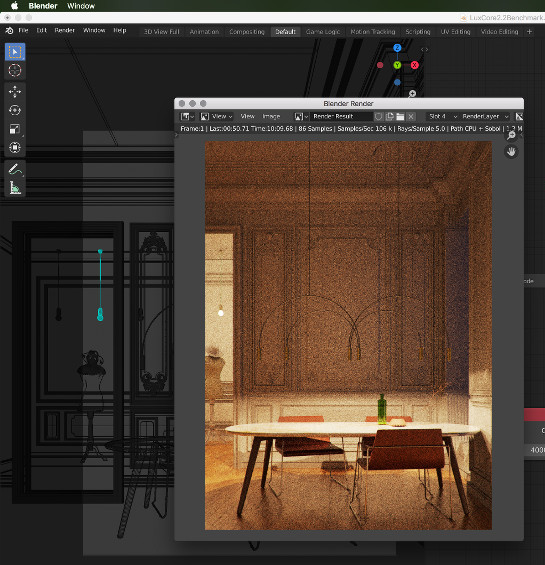
Task: Open the editor type dropdown in render window
Action: (187, 116)
